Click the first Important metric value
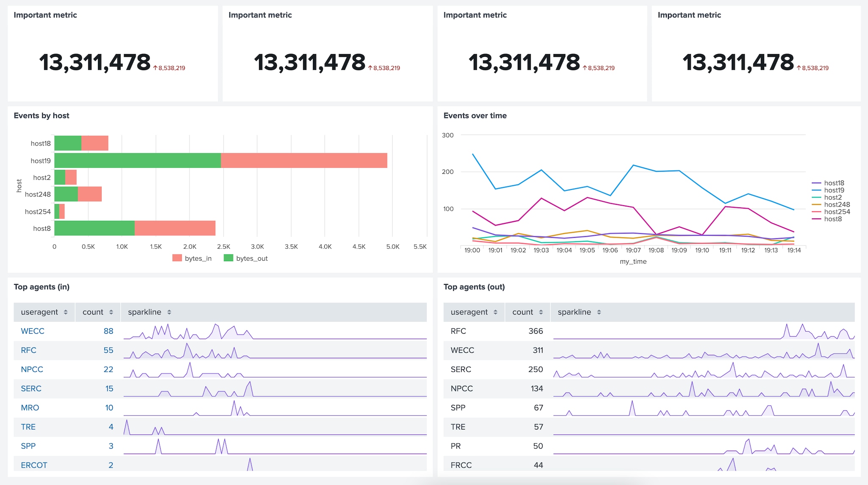The image size is (868, 485). 95,63
